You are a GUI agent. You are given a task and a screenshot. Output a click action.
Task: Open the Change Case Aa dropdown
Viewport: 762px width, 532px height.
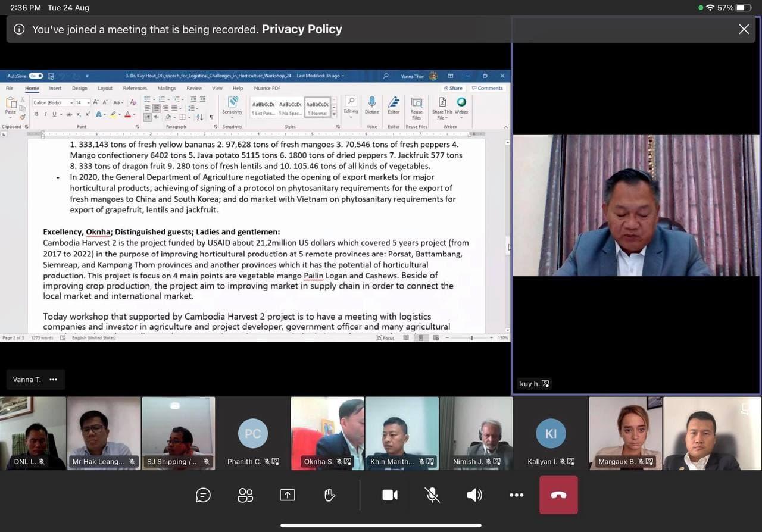118,102
